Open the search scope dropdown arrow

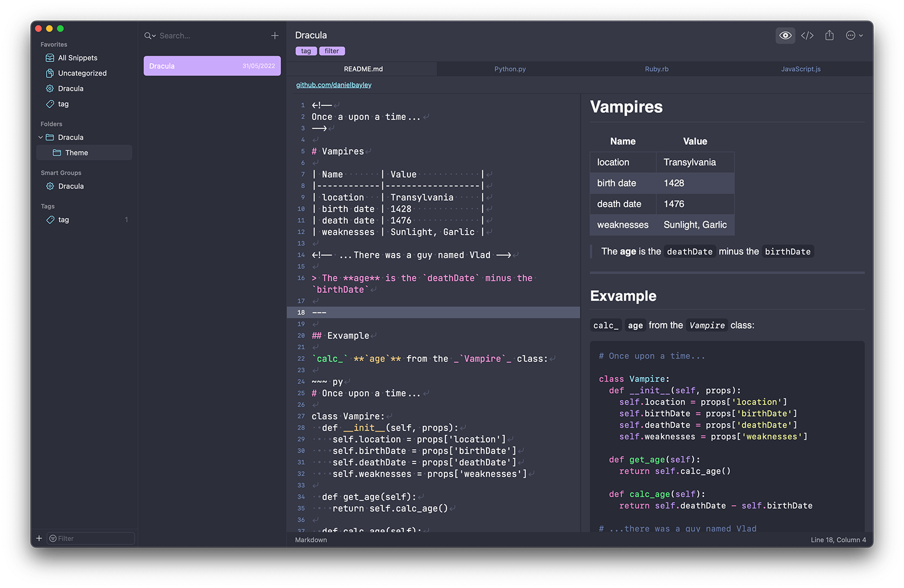tap(153, 36)
